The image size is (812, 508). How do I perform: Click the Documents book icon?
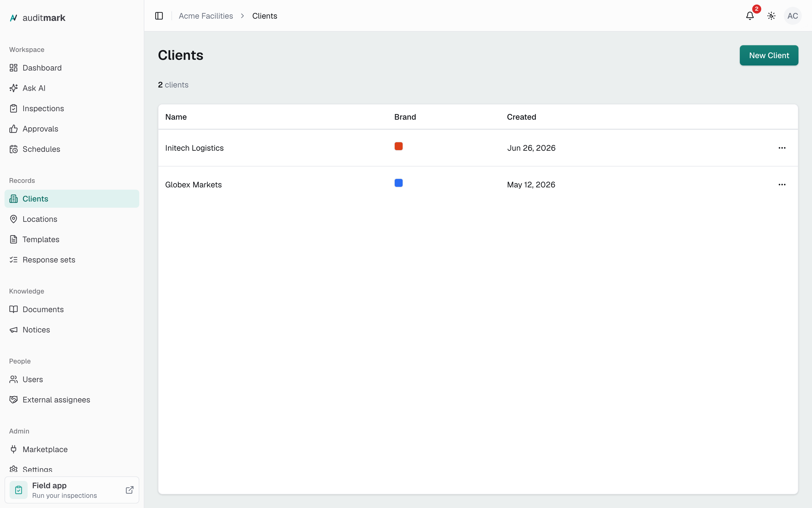point(14,309)
